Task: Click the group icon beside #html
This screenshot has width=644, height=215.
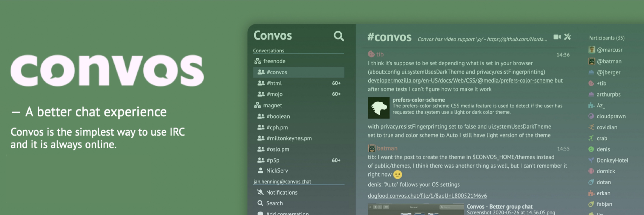Action: pyautogui.click(x=261, y=83)
